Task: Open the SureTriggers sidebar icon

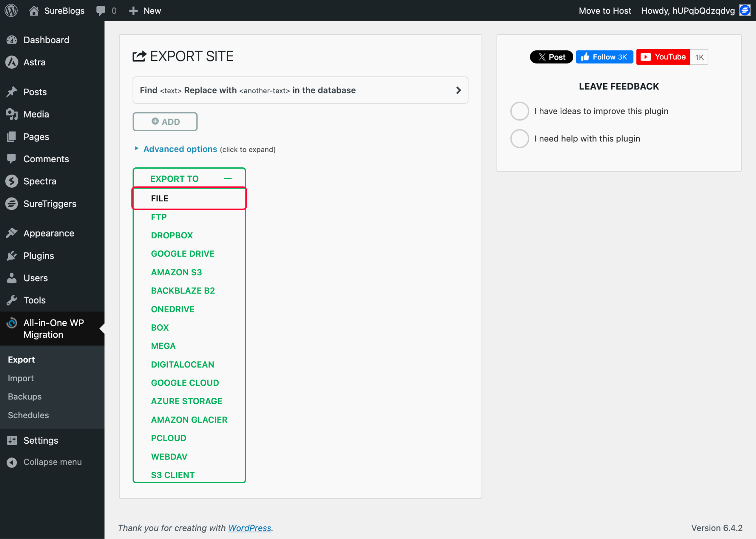Action: (x=12, y=204)
